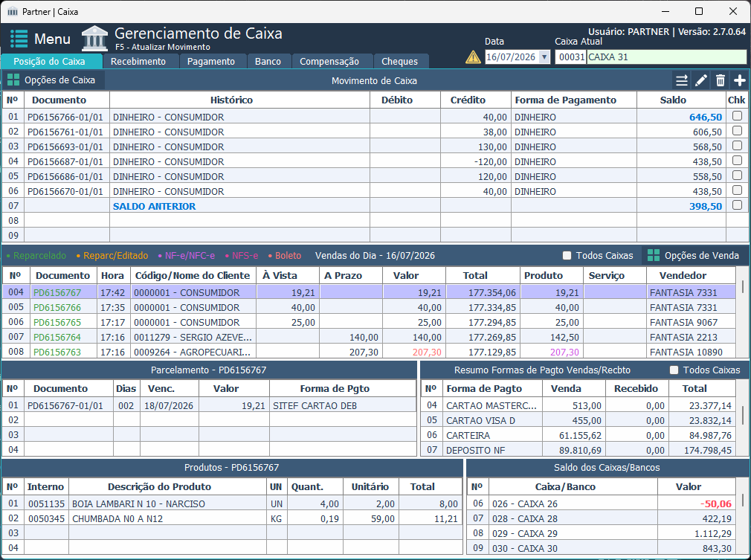Check the box for row 03 PD6156693
The width and height of the screenshot is (751, 560).
[x=737, y=146]
